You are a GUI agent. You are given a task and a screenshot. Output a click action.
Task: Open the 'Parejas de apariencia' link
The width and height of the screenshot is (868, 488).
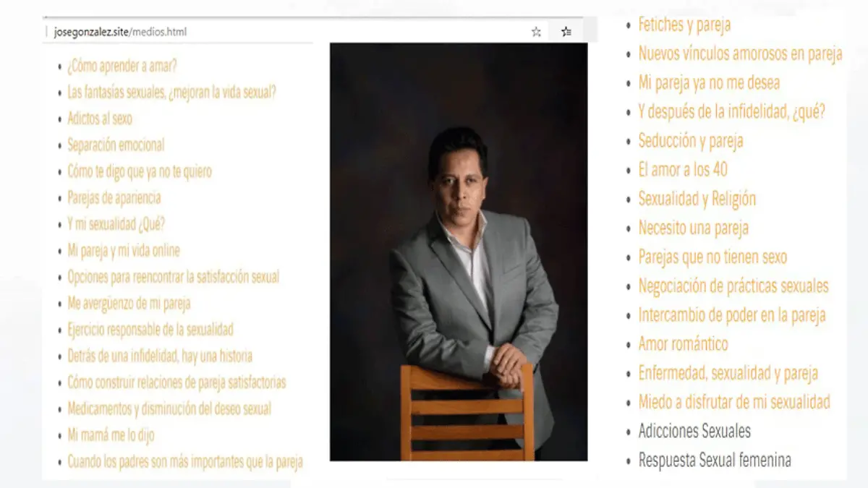click(x=114, y=197)
